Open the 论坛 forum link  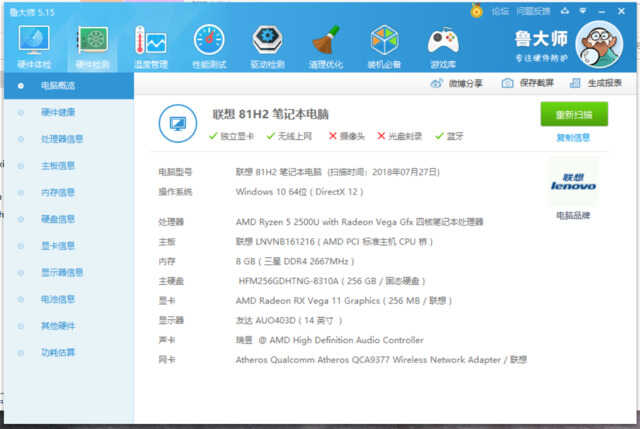point(500,11)
